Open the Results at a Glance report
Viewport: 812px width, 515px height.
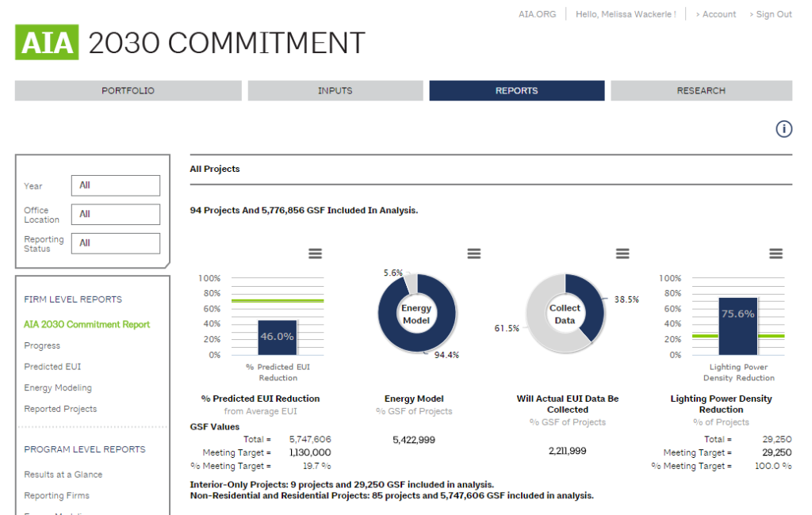(63, 475)
